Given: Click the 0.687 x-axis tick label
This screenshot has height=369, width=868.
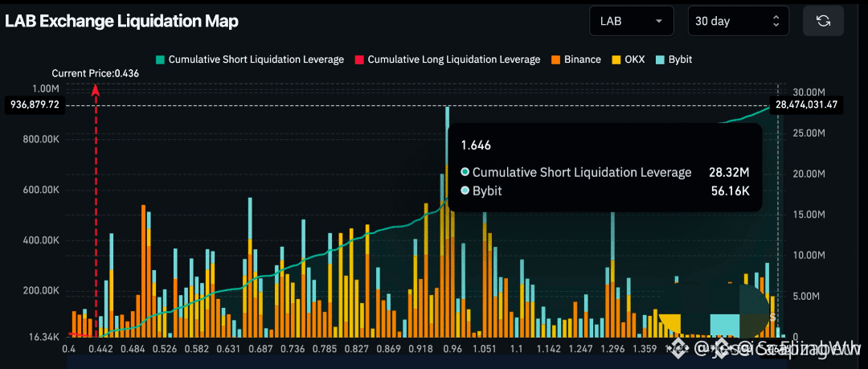Looking at the screenshot, I should point(260,349).
